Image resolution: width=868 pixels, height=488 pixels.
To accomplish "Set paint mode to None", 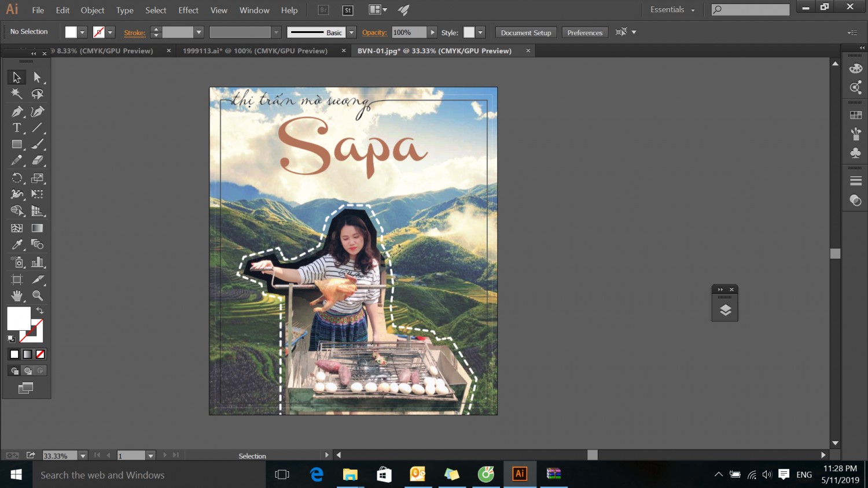I will [40, 354].
